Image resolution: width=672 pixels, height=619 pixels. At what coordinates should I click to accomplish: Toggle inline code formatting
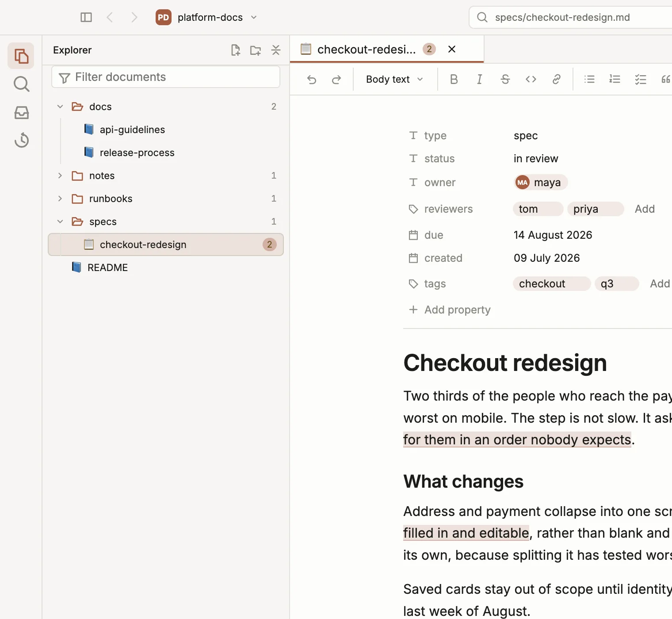(531, 79)
